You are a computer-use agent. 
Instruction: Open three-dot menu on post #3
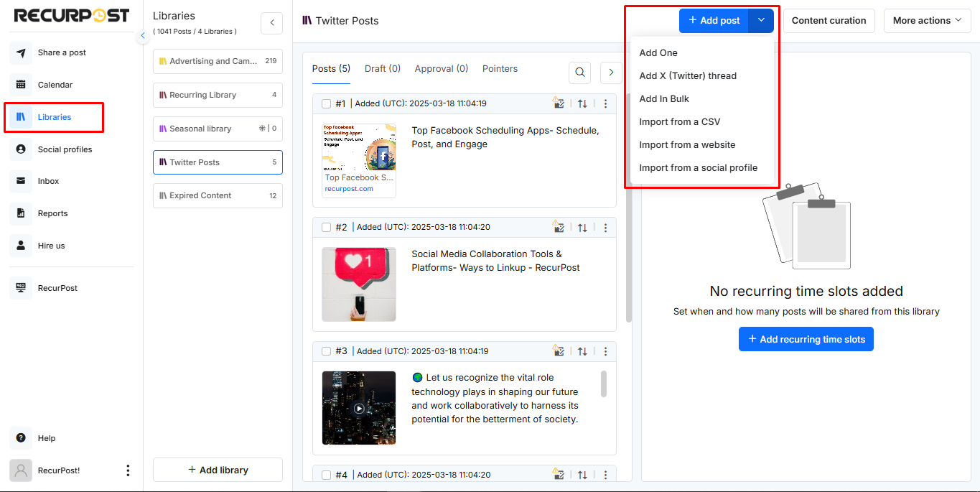pyautogui.click(x=605, y=351)
